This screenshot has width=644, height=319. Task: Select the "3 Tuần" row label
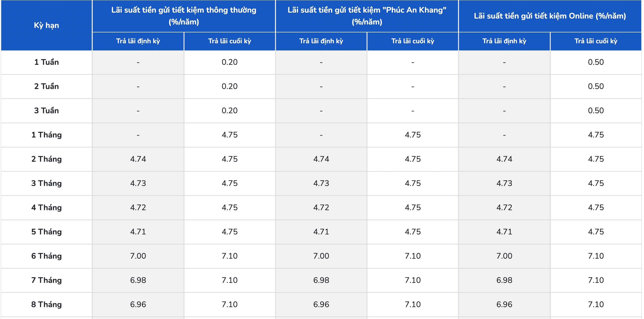46,111
